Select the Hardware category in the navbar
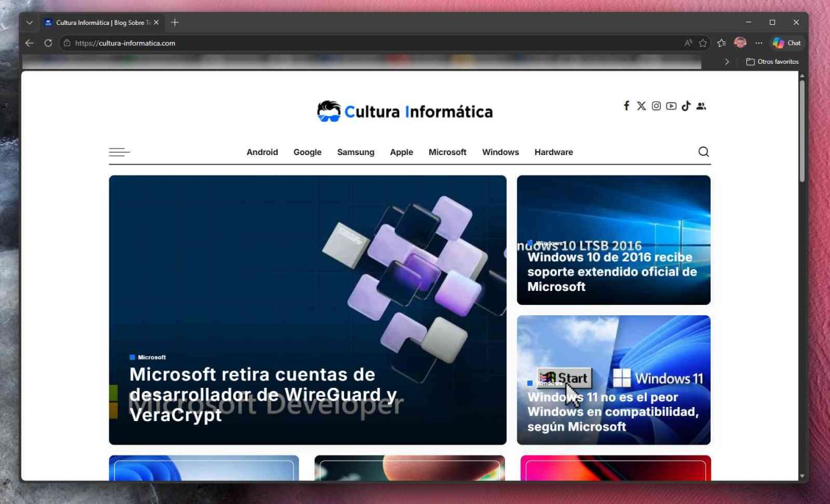Screen dimensions: 830x504 tap(553, 152)
